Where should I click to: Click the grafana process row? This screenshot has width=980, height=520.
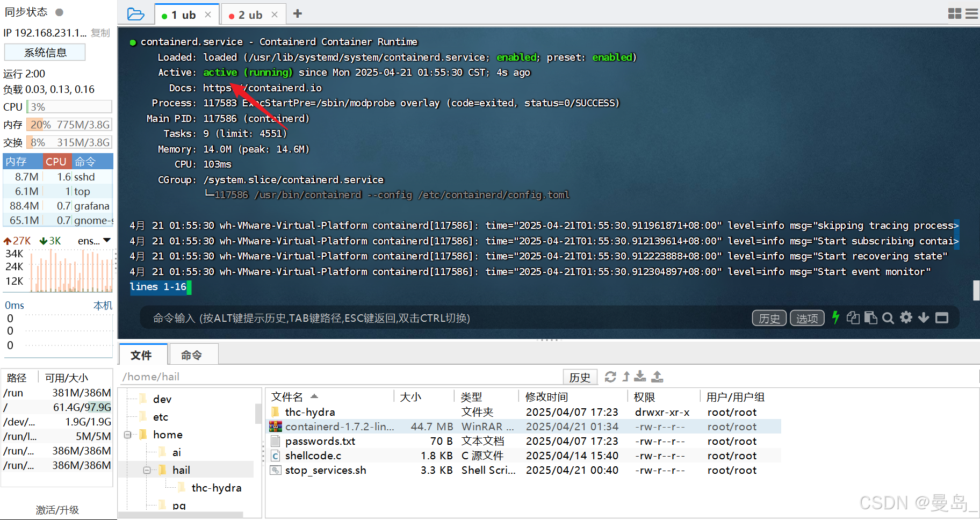tap(58, 206)
